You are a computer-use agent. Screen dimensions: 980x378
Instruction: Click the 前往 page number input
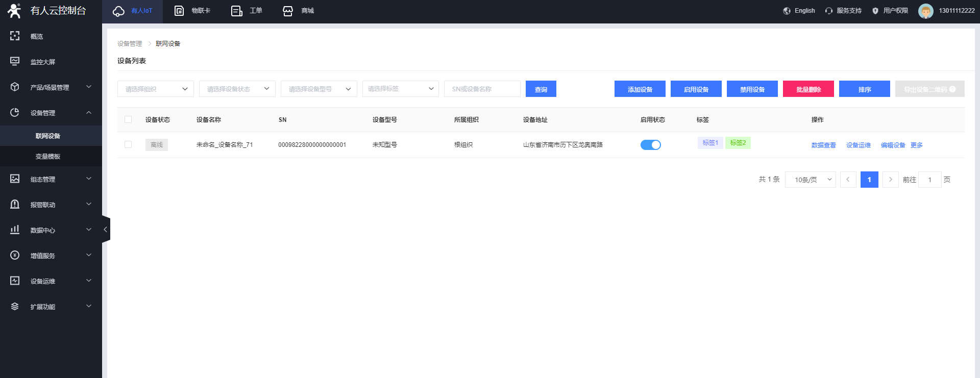(930, 180)
